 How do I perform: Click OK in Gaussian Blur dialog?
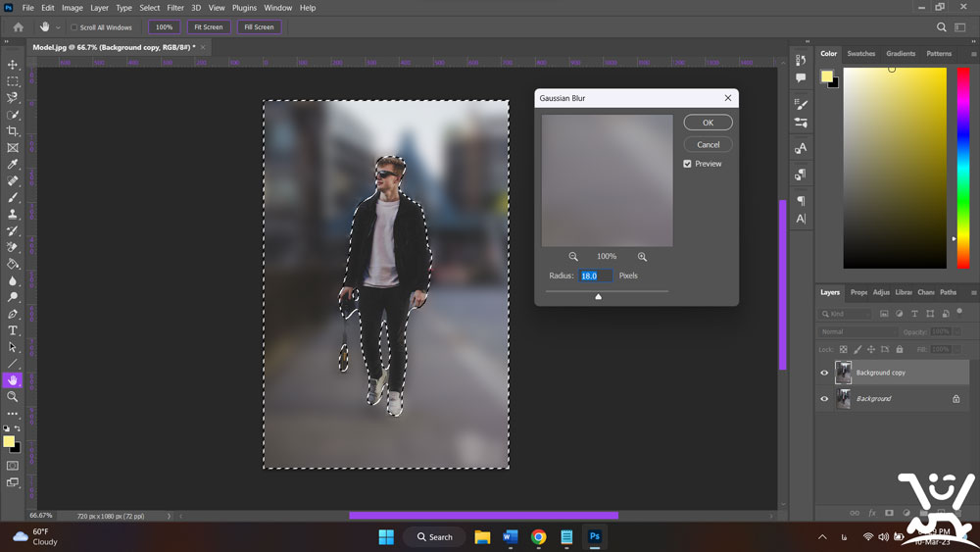click(x=709, y=123)
